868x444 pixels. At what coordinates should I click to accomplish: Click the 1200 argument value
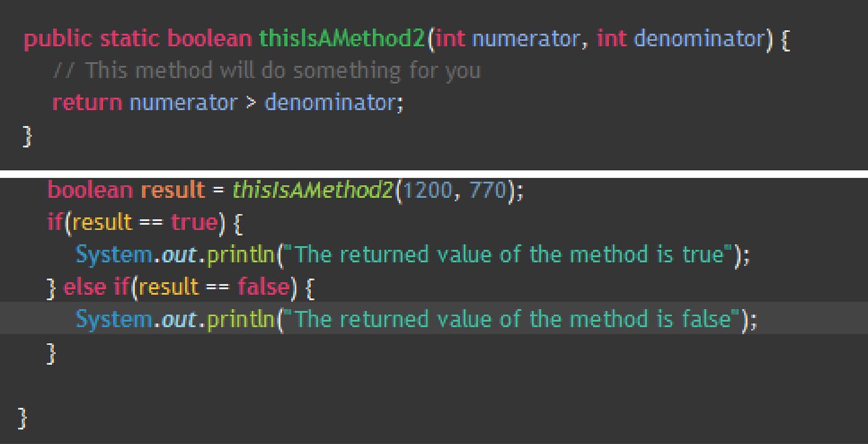point(427,190)
